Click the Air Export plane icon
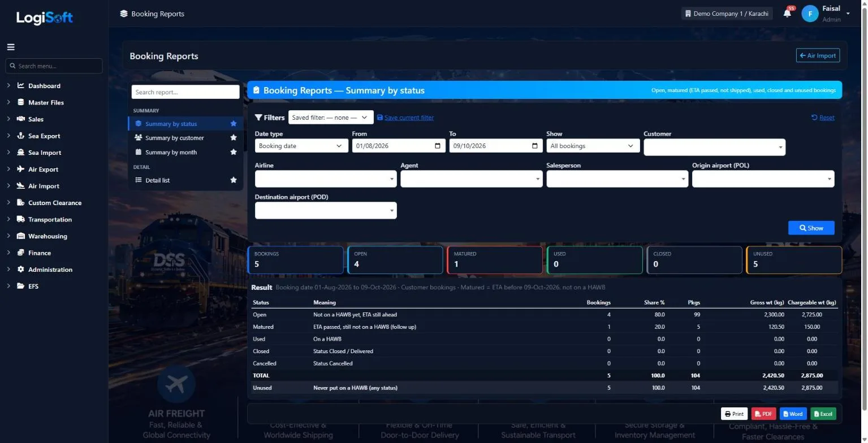This screenshot has height=443, width=868. click(21, 169)
